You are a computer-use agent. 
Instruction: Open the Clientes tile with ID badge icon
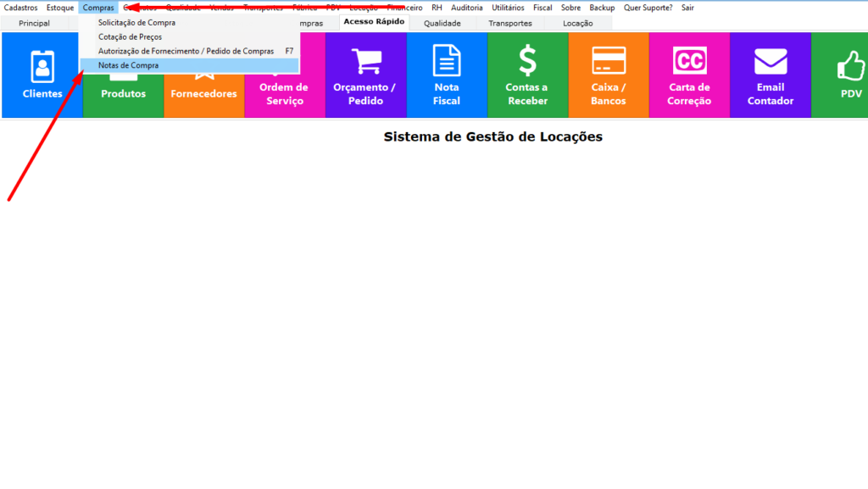pyautogui.click(x=42, y=75)
